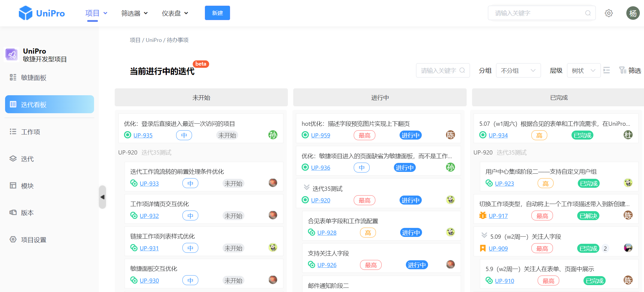Click the bookmark icon on UP-909
The image size is (644, 292).
483,248
